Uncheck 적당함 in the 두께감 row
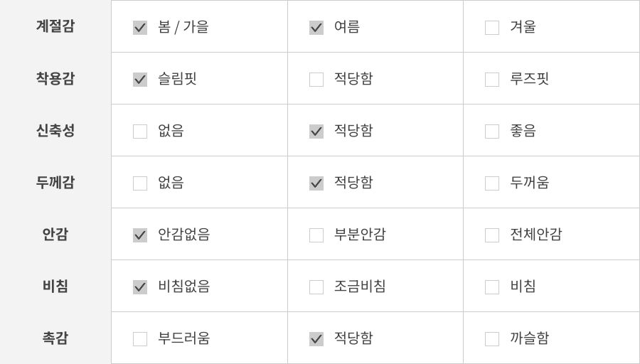This screenshot has height=364, width=640. click(316, 183)
